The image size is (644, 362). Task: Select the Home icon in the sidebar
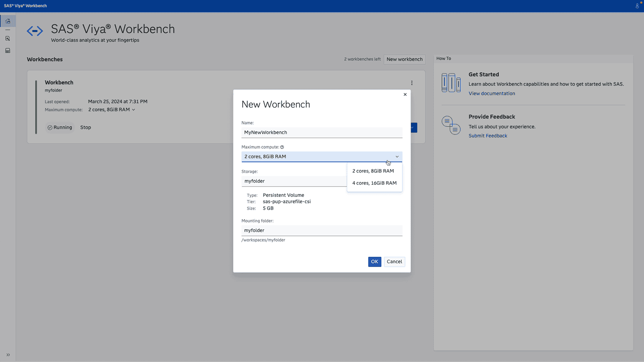(x=8, y=21)
